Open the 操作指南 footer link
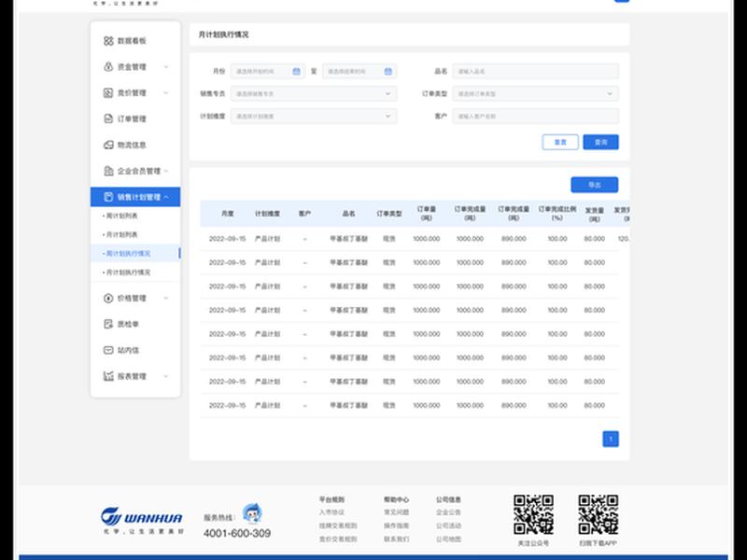The width and height of the screenshot is (747, 560). tap(396, 525)
